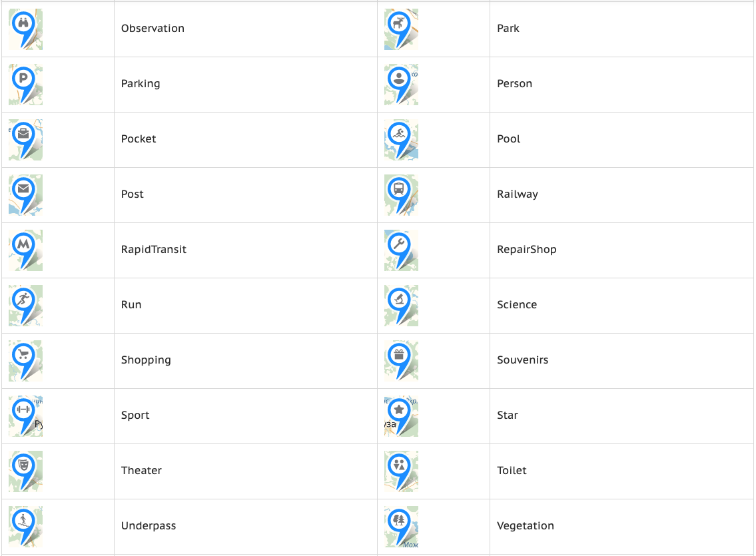Screen dimensions: 756x556
Task: Select the Underpass pin icon
Action: 25,527
